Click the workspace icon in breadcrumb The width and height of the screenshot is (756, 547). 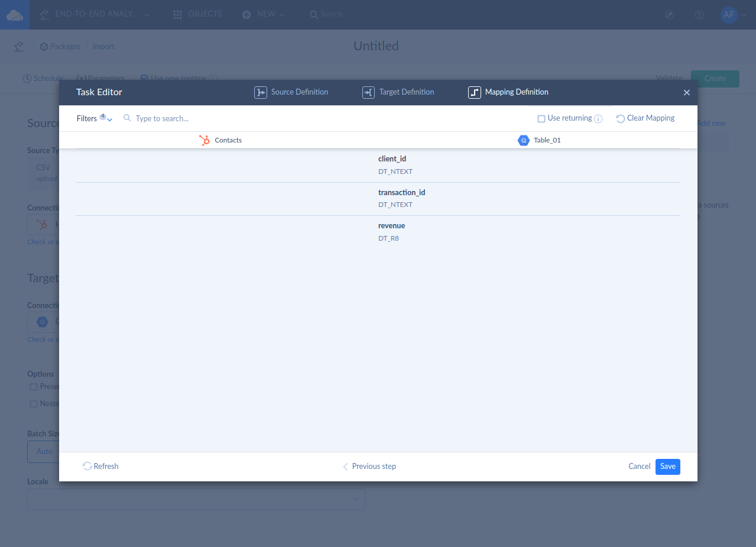coord(20,46)
